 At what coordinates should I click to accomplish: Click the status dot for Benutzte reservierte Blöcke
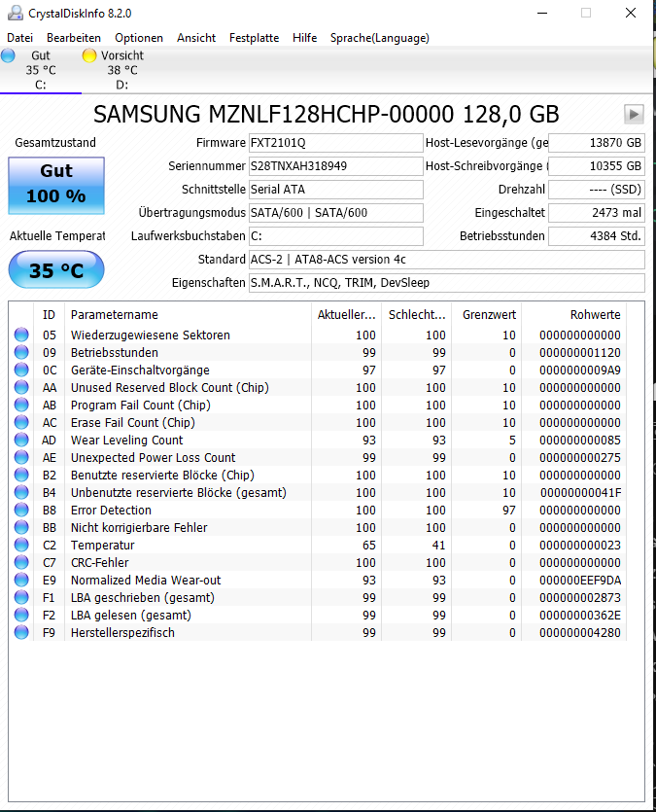21,475
